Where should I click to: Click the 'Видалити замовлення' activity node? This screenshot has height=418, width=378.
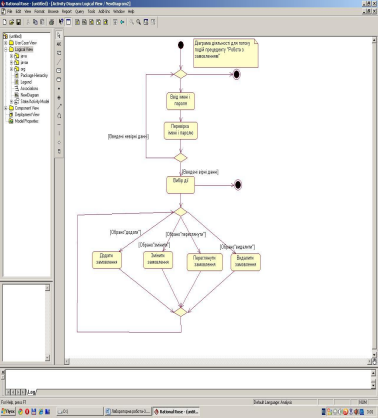(x=245, y=262)
